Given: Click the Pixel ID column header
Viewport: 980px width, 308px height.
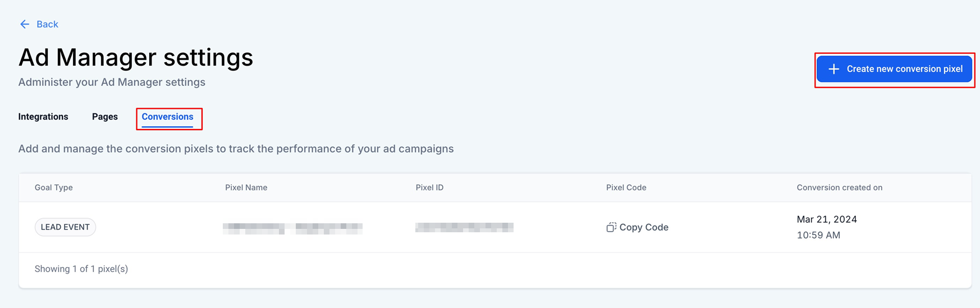Looking at the screenshot, I should pyautogui.click(x=429, y=187).
